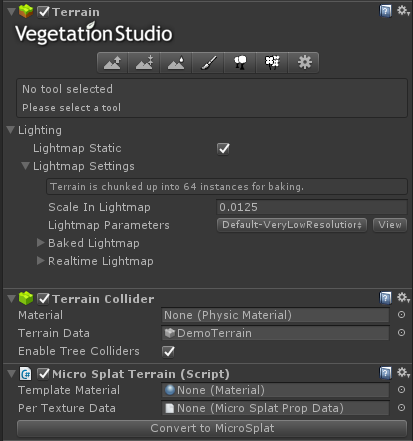413x441 pixels.
Task: Select the Raise/Lower Terrain tool
Action: click(x=112, y=62)
